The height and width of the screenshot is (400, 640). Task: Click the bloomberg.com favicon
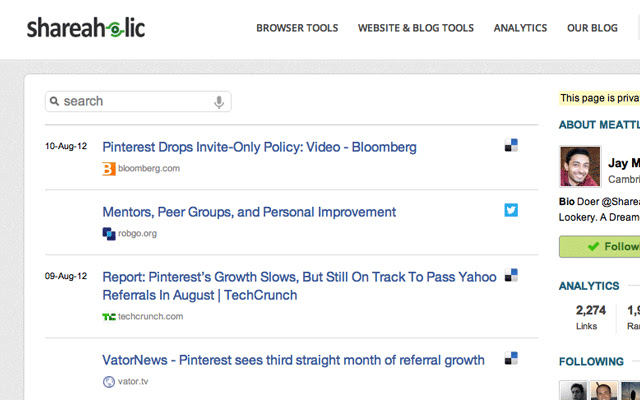click(109, 169)
